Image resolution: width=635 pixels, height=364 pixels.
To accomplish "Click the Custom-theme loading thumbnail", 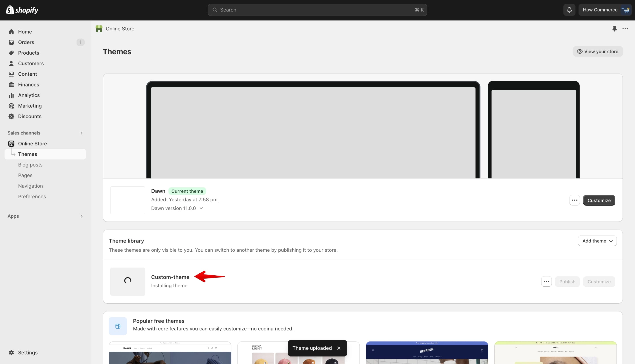I will (128, 282).
